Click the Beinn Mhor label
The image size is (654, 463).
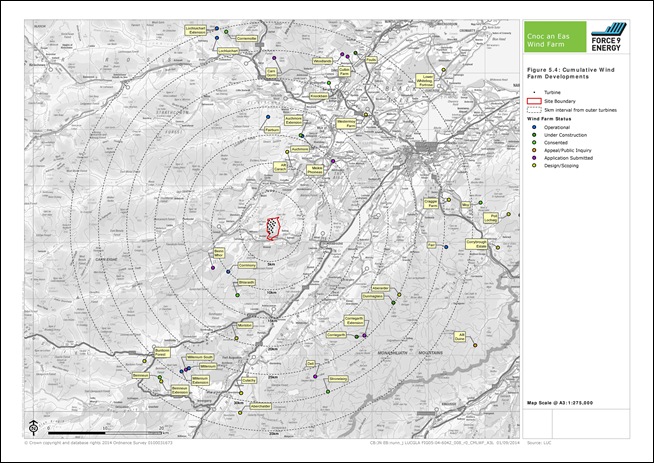click(x=219, y=253)
